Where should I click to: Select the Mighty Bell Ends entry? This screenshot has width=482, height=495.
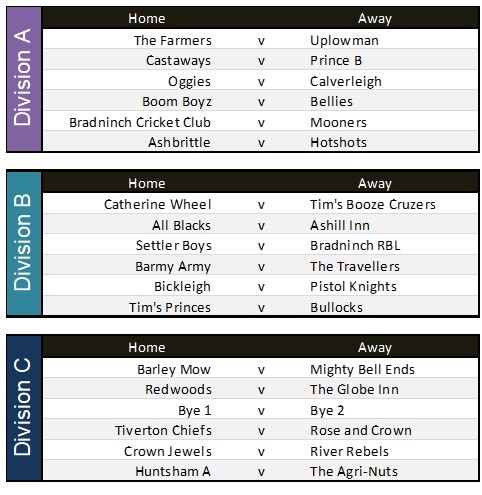click(362, 369)
